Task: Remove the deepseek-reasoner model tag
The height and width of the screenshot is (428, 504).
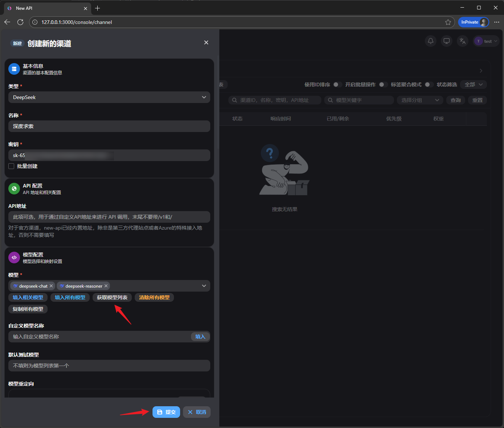Action: (106, 286)
